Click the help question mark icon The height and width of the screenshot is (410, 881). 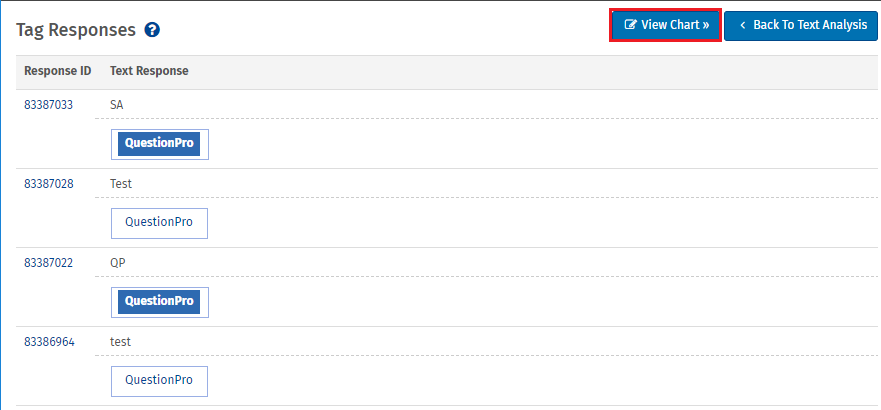[152, 30]
